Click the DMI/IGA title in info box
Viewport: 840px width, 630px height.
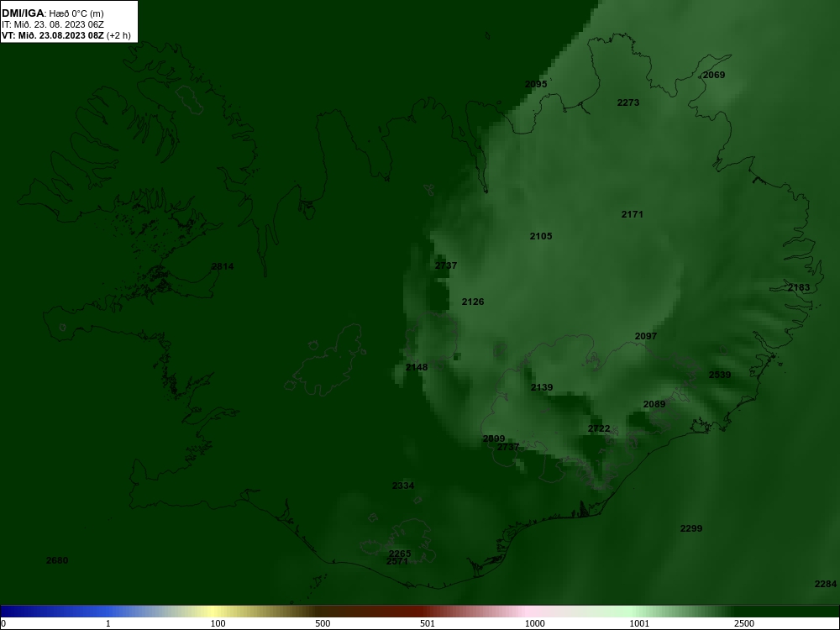[23, 13]
